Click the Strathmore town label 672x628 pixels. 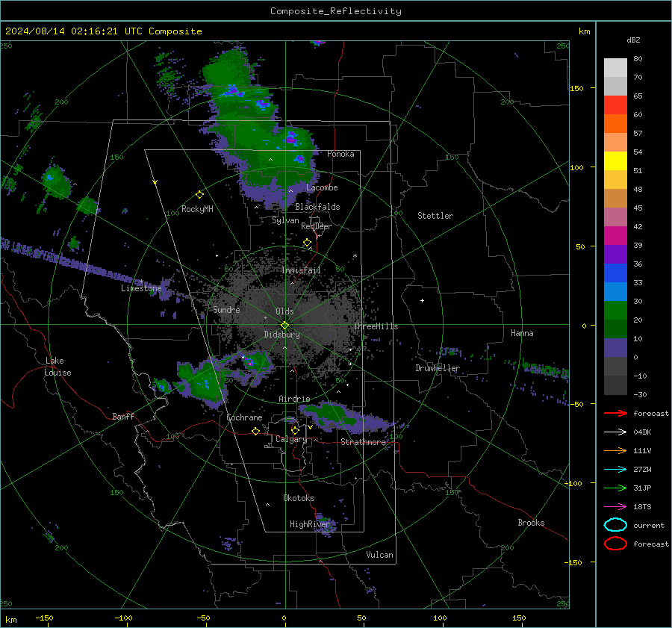point(363,442)
